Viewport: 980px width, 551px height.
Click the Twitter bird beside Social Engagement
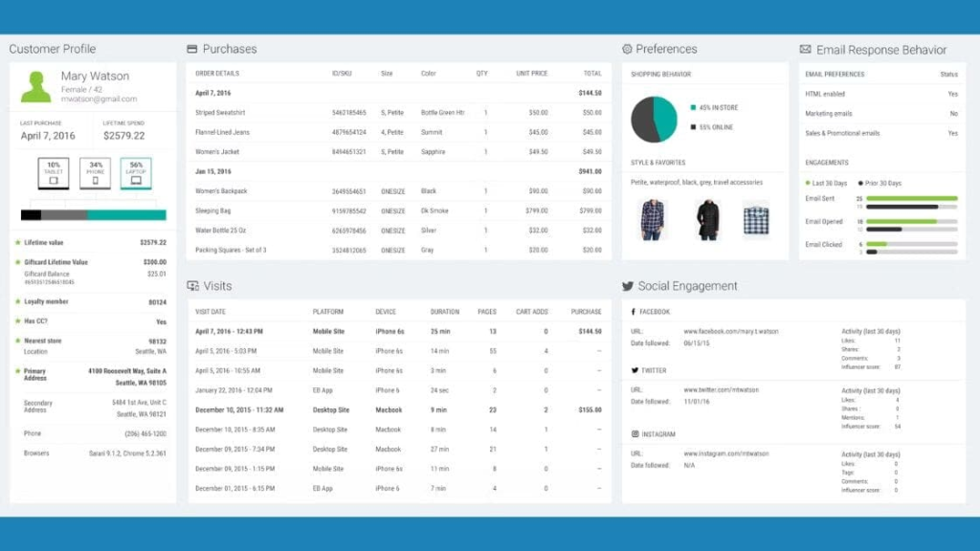628,286
